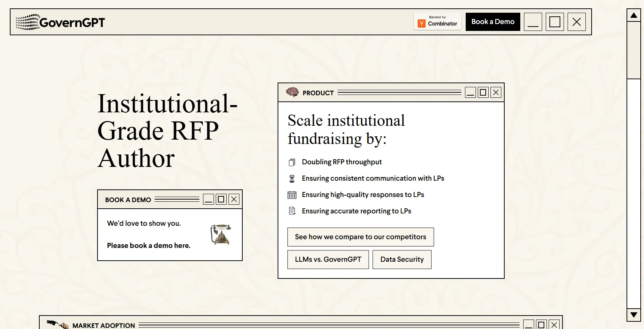Click the scroll down arrow
This screenshot has width=644, height=329.
point(634,315)
